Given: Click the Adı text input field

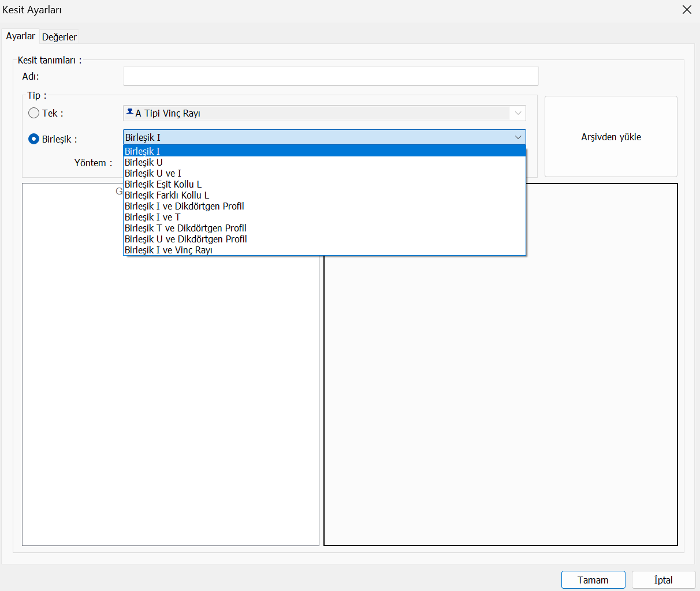Looking at the screenshot, I should (x=330, y=76).
